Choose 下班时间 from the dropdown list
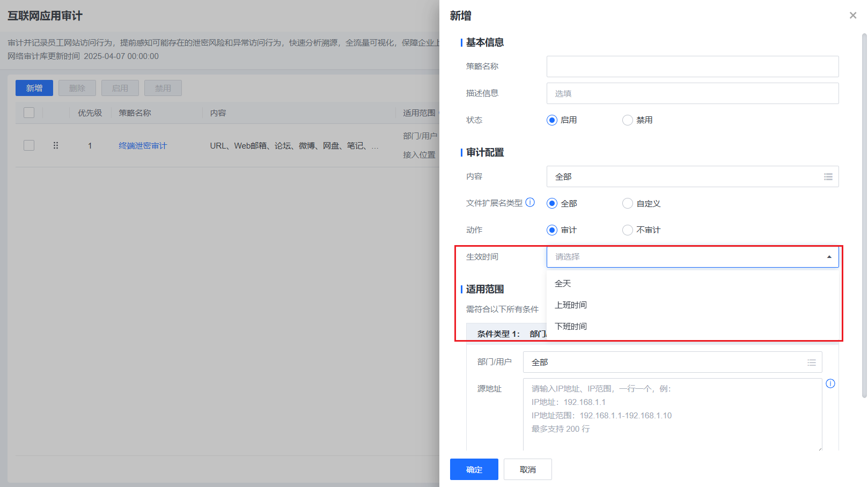The image size is (868, 487). 571,327
